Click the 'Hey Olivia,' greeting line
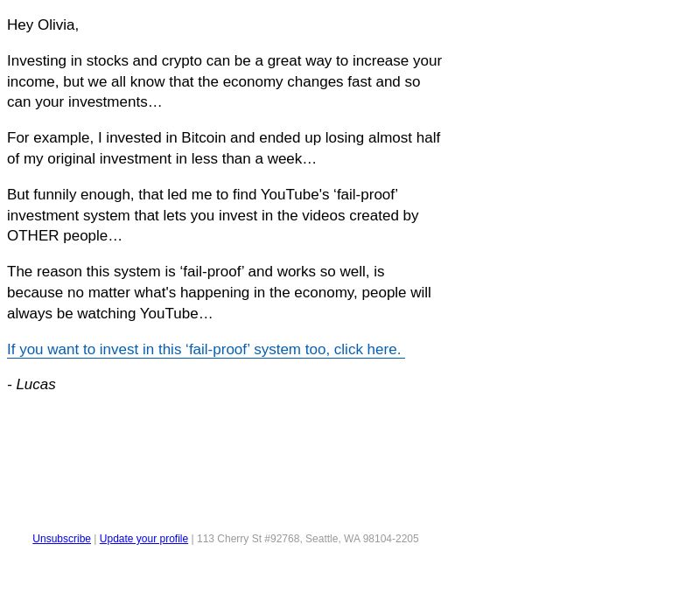The image size is (700, 614). (x=43, y=25)
